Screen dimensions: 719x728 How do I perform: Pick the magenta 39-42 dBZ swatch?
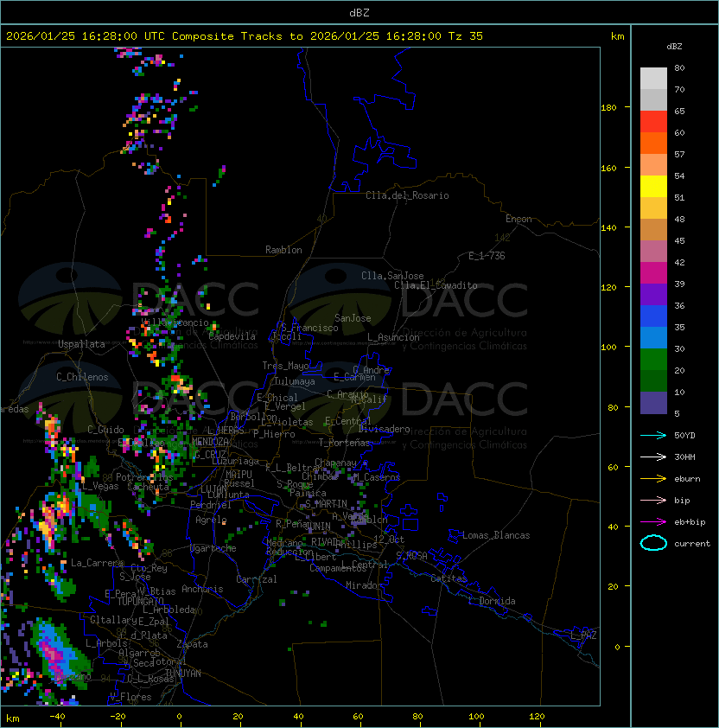(x=653, y=273)
